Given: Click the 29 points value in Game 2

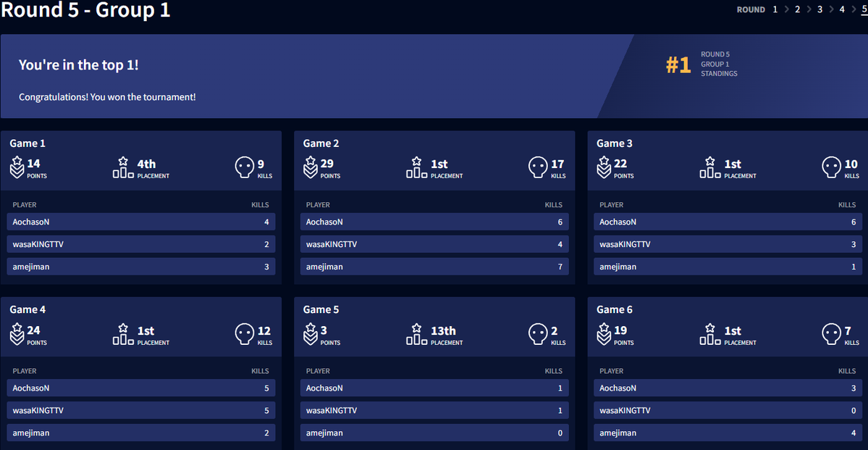Looking at the screenshot, I should click(x=326, y=164).
